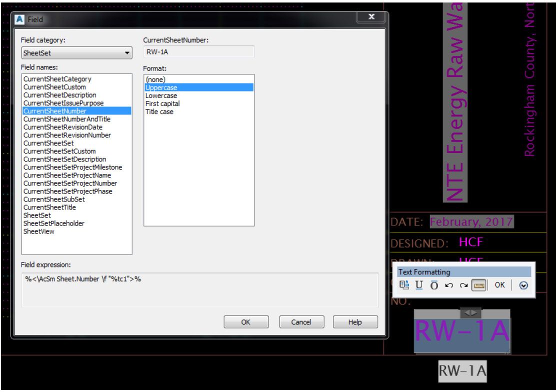Image resolution: width=556 pixels, height=392 pixels.
Task: Toggle underline in the Text Formatting toolbar
Action: pos(419,285)
